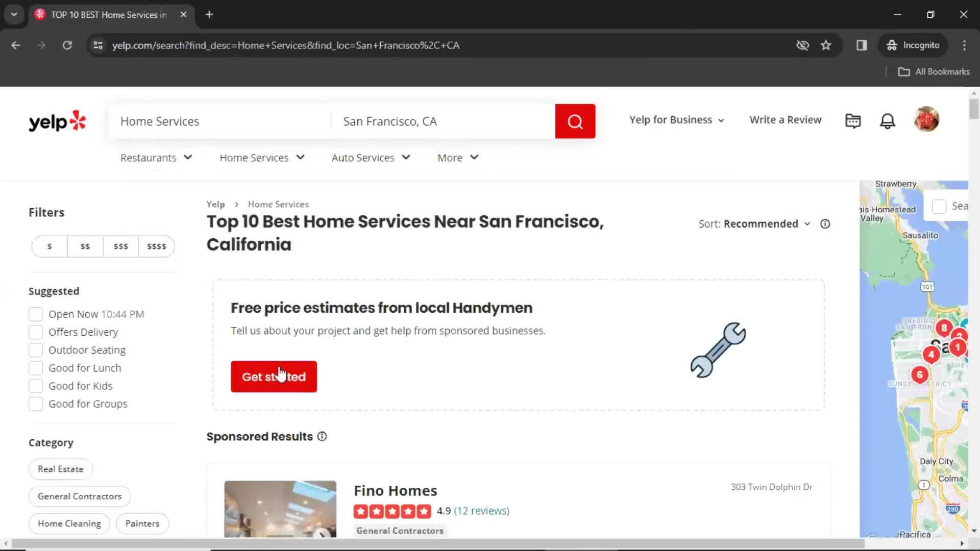Click Write a Review link
This screenshot has height=551, width=980.
click(786, 120)
